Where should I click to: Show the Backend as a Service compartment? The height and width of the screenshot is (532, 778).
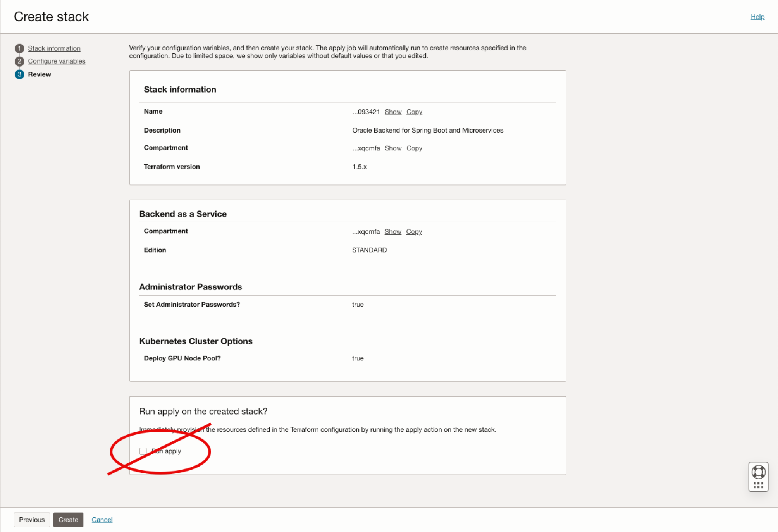(x=393, y=232)
